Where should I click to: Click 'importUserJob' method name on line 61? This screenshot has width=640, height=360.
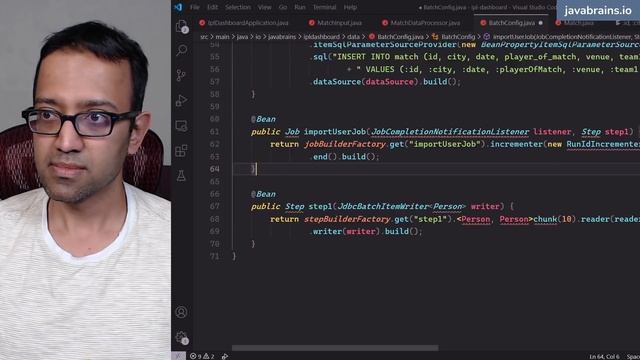tap(335, 132)
